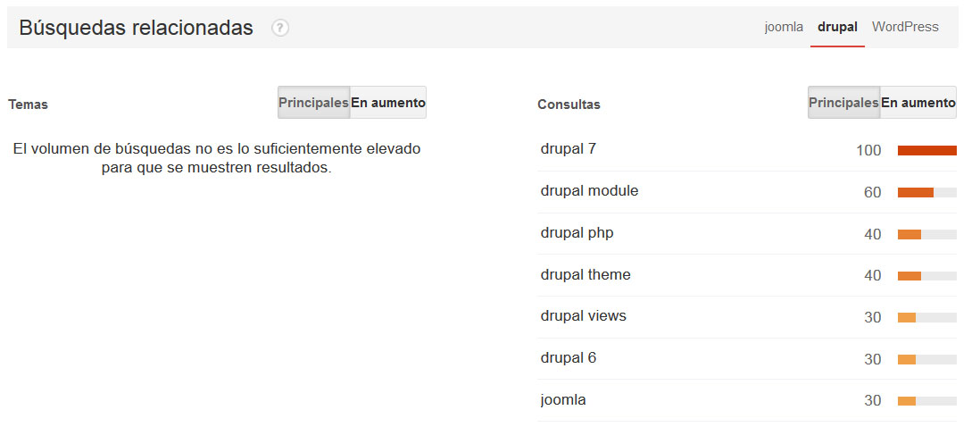Click the 'Búsquedas relacionadas' heading
The height and width of the screenshot is (427, 980).
click(137, 28)
